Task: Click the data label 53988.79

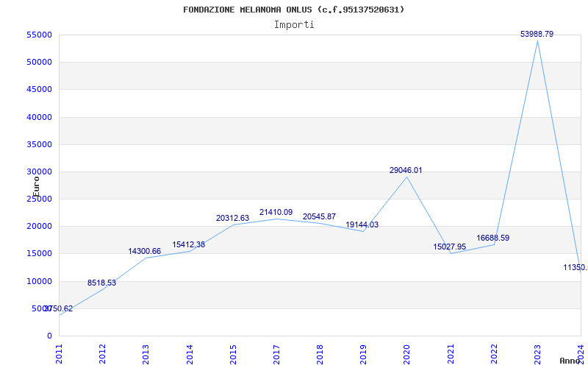Action: 537,34
